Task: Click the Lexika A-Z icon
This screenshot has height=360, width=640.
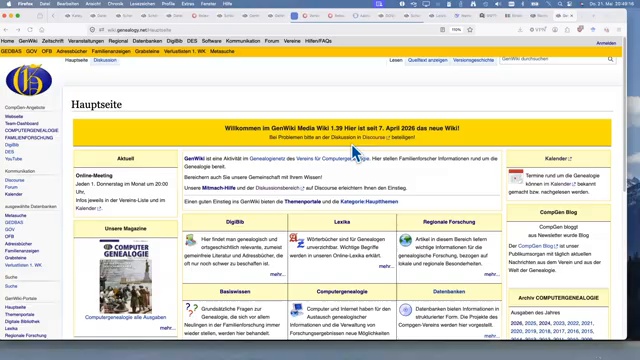Action: pos(297,240)
